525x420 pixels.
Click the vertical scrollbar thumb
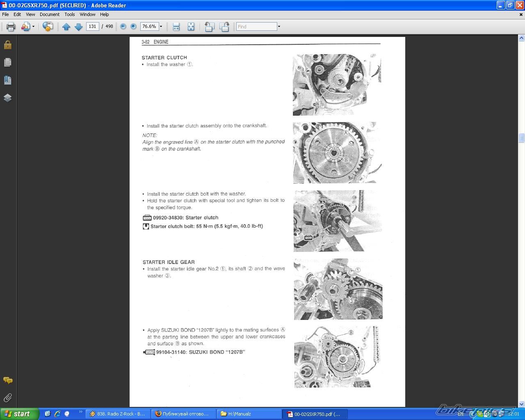pyautogui.click(x=521, y=138)
